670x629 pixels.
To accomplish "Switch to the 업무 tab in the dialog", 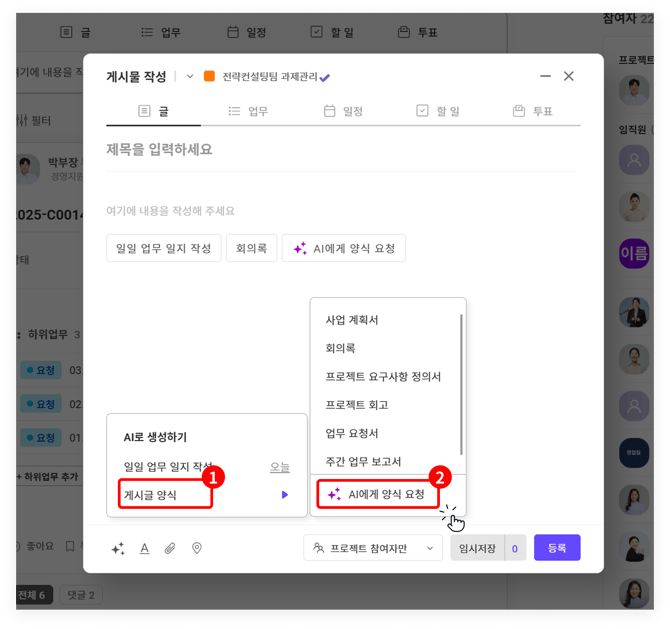I will (248, 111).
